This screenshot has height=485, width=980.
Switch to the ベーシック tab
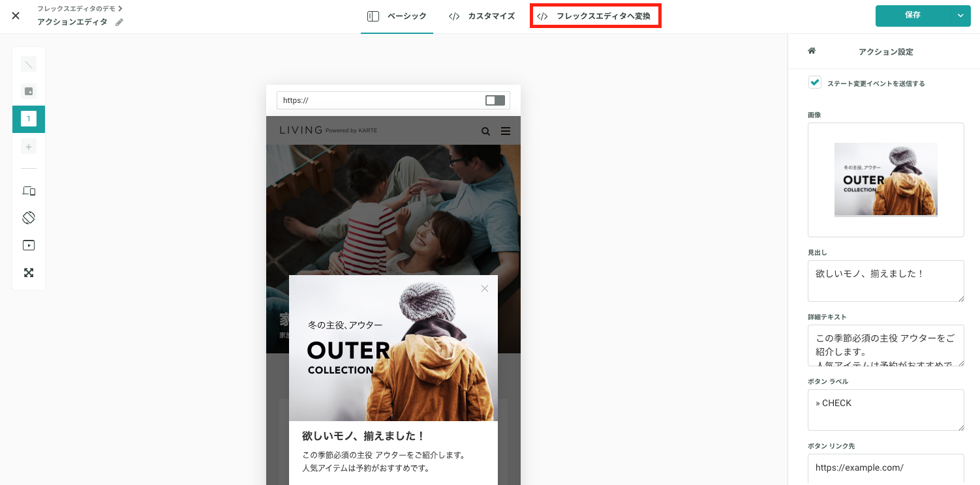click(397, 16)
